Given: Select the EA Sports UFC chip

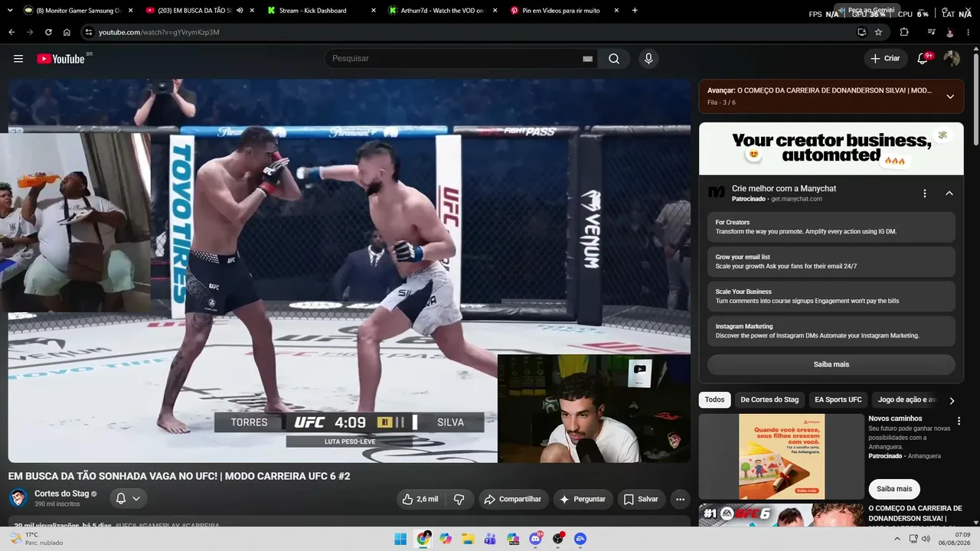Looking at the screenshot, I should pyautogui.click(x=838, y=399).
